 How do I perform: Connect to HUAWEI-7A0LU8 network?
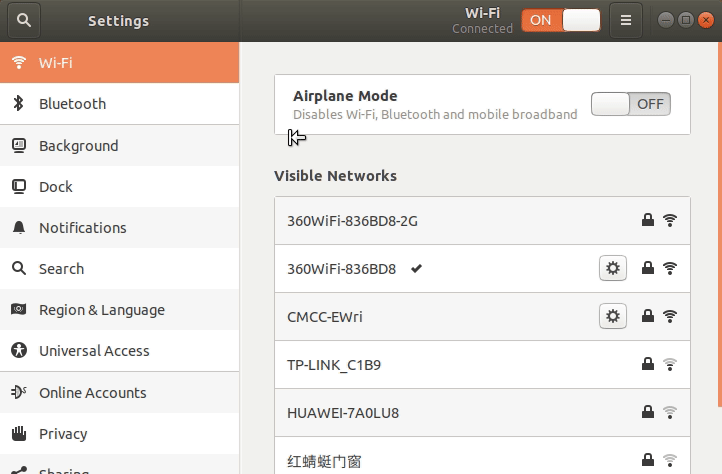click(x=482, y=413)
